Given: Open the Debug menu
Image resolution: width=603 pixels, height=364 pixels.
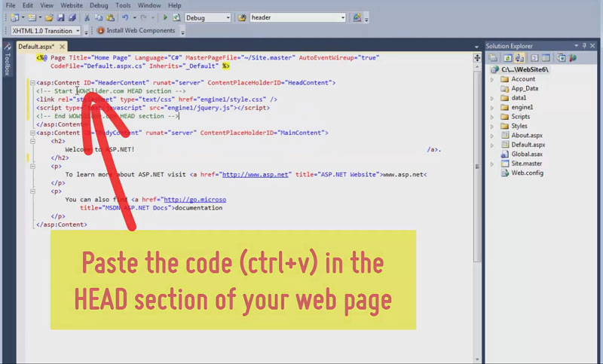Looking at the screenshot, I should tap(99, 5).
